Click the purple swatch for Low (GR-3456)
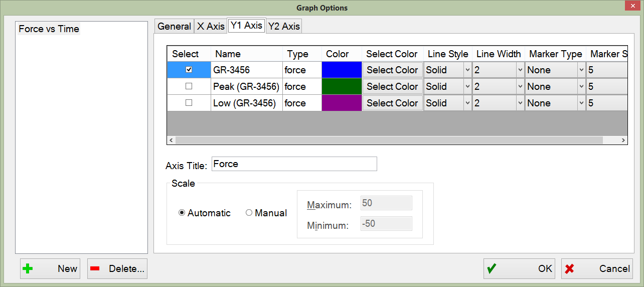The height and width of the screenshot is (287, 644). point(342,103)
